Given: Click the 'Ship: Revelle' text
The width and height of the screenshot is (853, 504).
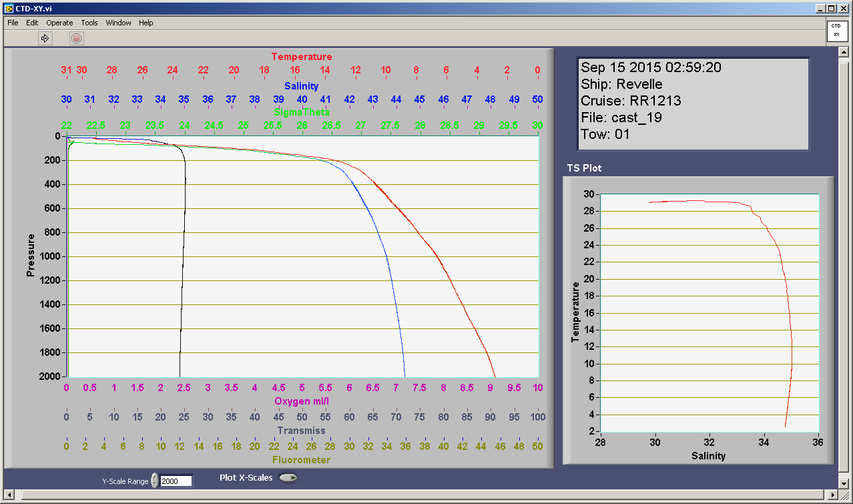Looking at the screenshot, I should click(621, 84).
